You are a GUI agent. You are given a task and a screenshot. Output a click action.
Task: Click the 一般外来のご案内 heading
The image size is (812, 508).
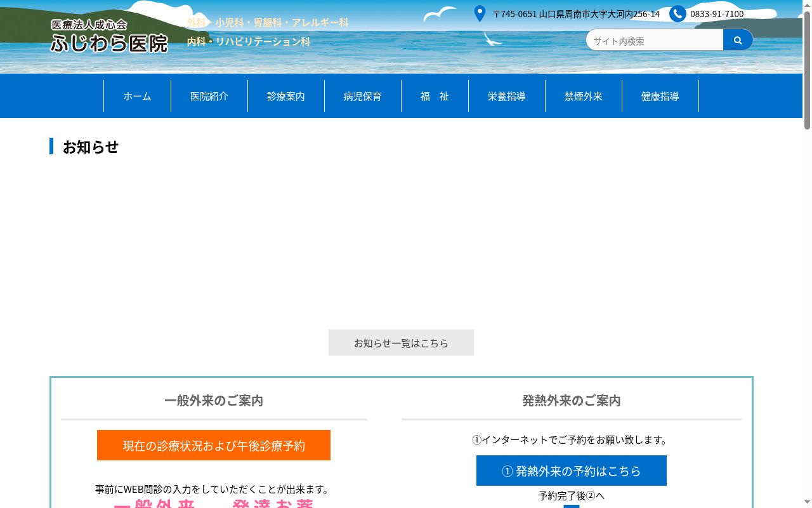(x=214, y=401)
